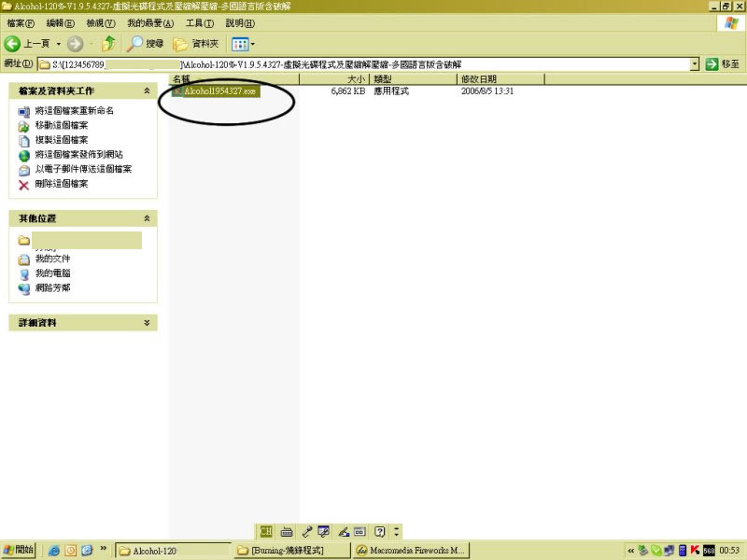Click the 00:53 taskbar clock
Screen dimensions: 747x560
click(729, 551)
